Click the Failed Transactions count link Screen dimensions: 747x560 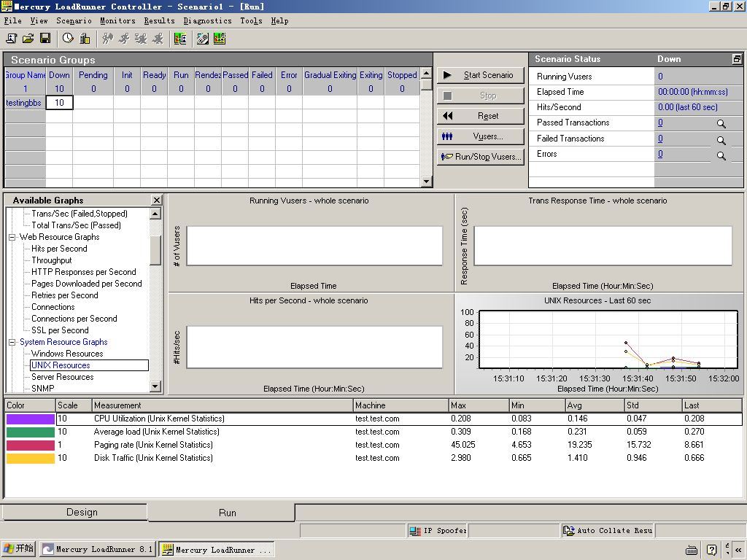tap(660, 139)
